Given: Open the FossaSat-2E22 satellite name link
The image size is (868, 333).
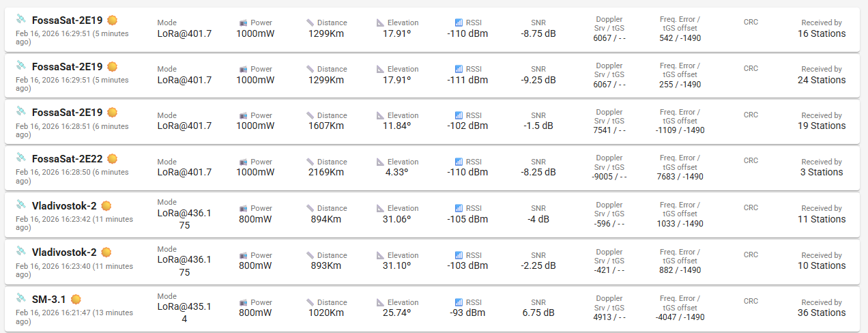Looking at the screenshot, I should [x=67, y=159].
